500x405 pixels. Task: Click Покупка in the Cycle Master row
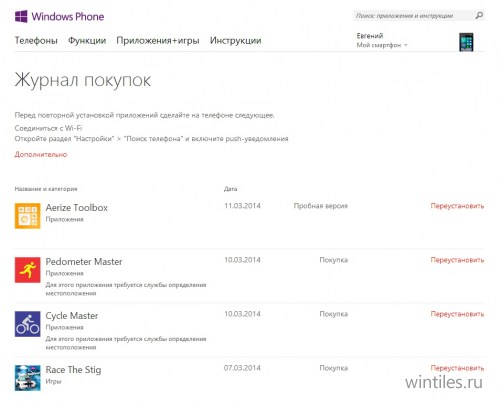click(333, 314)
